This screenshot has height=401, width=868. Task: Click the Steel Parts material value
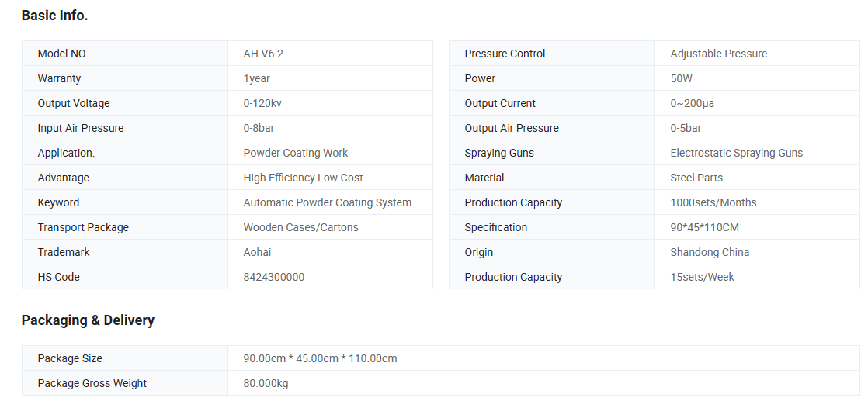pyautogui.click(x=696, y=178)
